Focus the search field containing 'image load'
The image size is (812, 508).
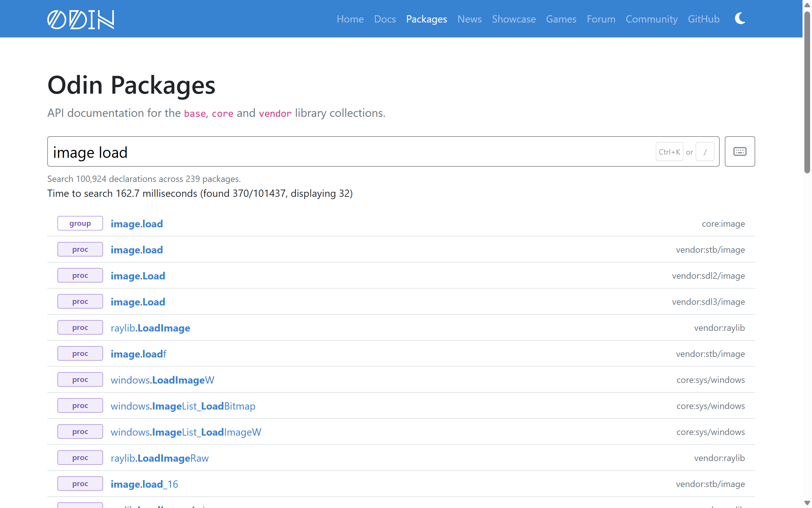coord(383,151)
